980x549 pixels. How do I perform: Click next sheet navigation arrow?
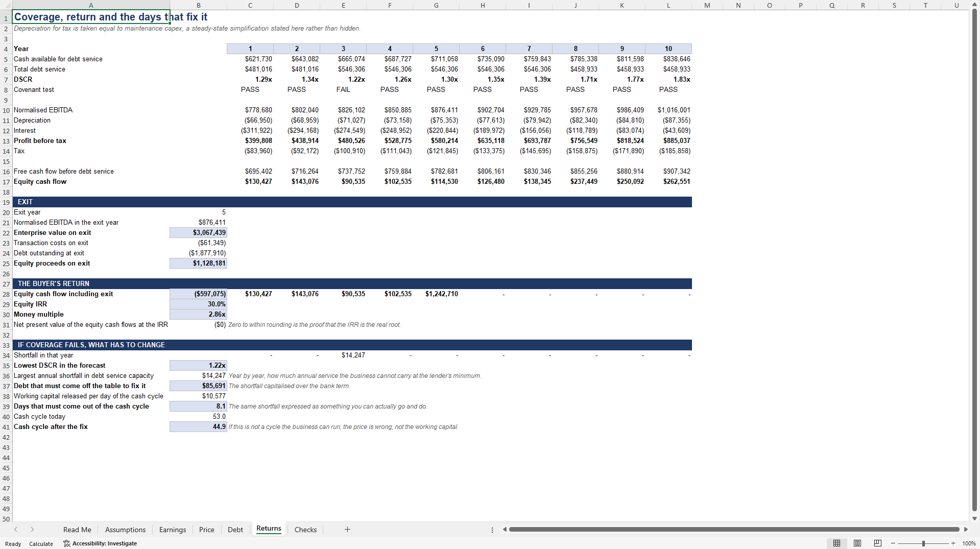tap(32, 530)
